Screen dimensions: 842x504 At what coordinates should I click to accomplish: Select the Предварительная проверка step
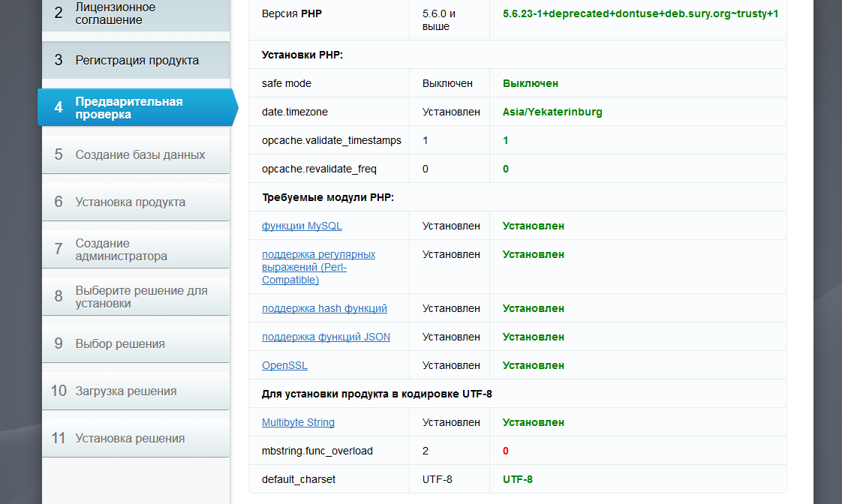point(135,108)
